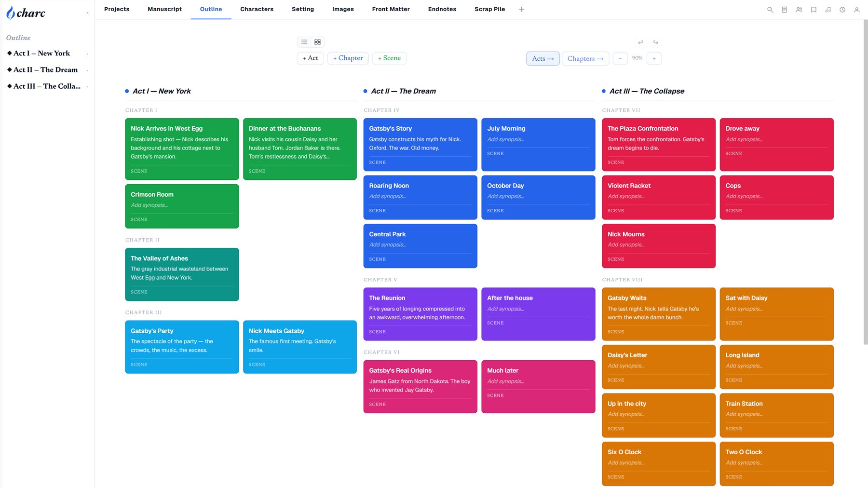Switch to list view layout
The image size is (868, 488).
(304, 42)
